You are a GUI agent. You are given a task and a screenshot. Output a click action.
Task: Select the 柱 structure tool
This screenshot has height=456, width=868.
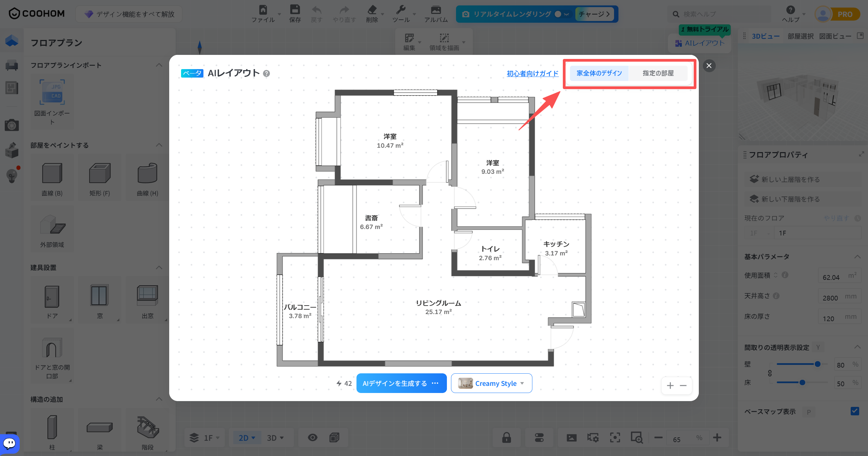tap(52, 430)
